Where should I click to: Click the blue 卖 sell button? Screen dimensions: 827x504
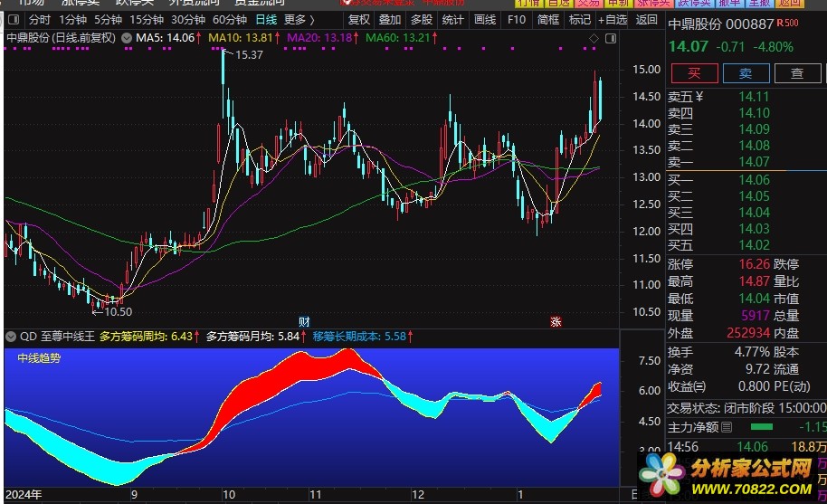746,73
